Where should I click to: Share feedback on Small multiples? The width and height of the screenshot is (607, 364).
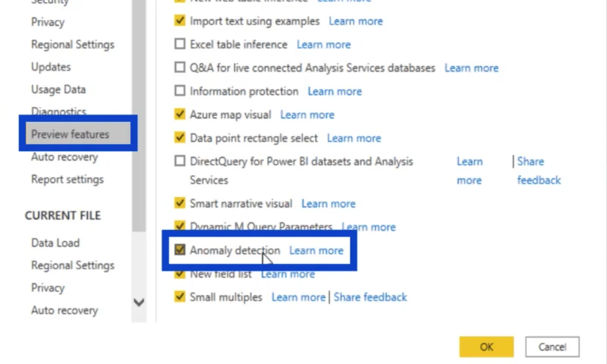pyautogui.click(x=370, y=297)
